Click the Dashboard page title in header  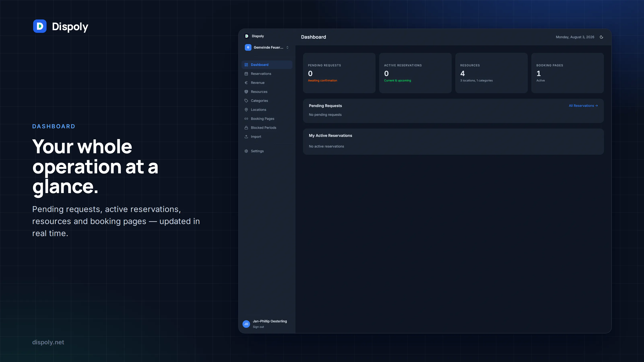tap(314, 37)
